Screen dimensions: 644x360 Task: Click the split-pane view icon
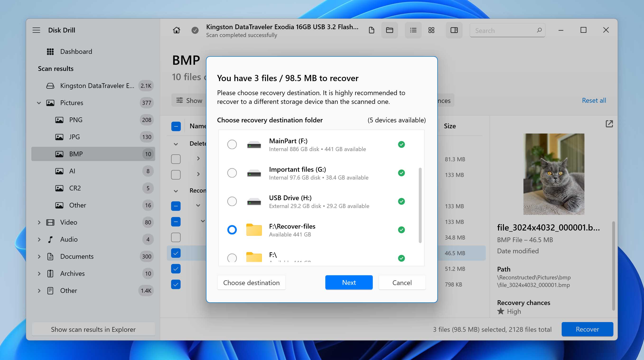click(454, 30)
